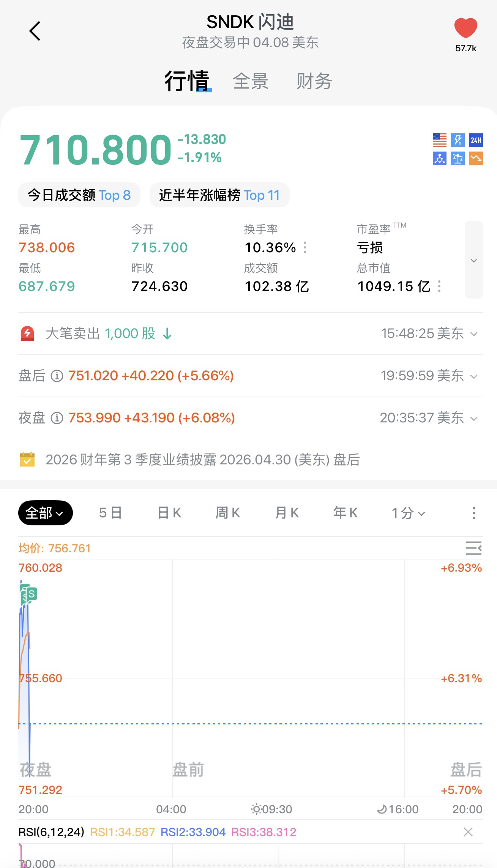
Task: Switch to the 全景 tab
Action: [x=251, y=81]
